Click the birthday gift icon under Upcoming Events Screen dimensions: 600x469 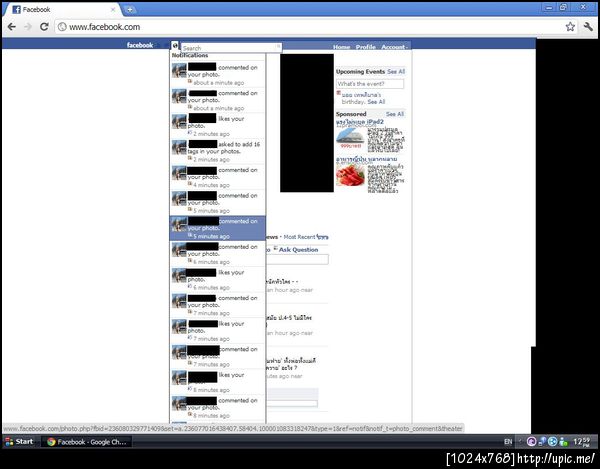[339, 93]
